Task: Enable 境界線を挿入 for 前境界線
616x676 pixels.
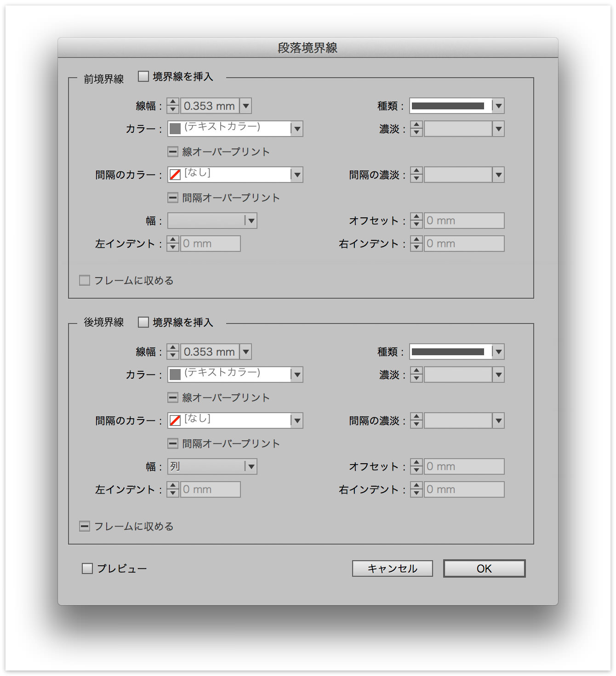Action: pos(143,76)
